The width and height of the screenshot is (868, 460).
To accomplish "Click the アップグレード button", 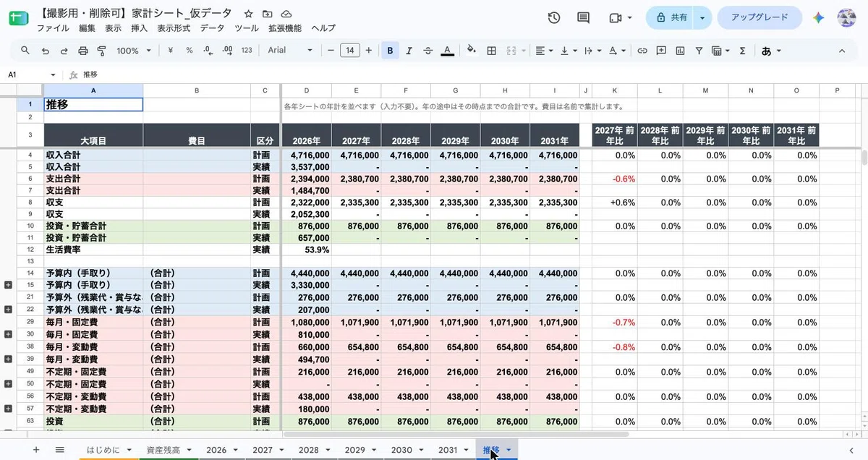I will click(x=759, y=17).
